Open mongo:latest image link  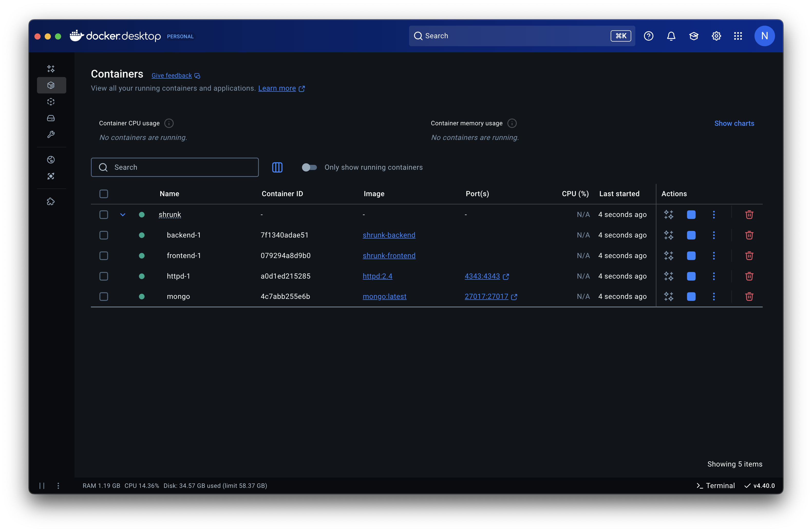(x=384, y=296)
